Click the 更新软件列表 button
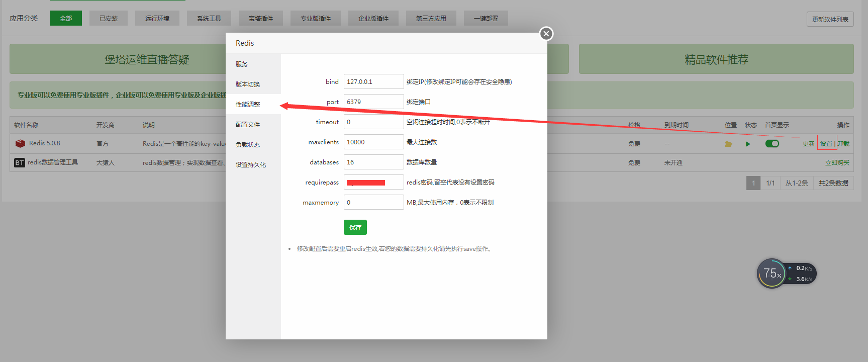Viewport: 868px width, 362px height. pos(830,19)
